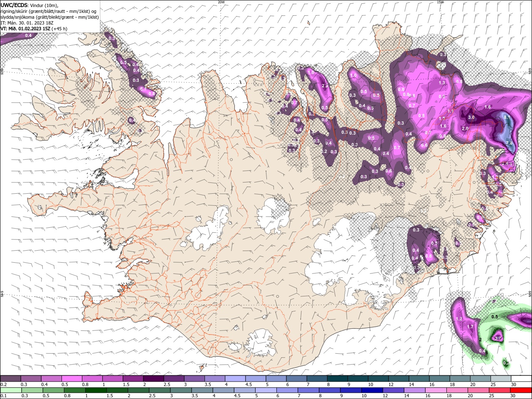Click the 2.3 value in northern snow band
This screenshot has width=532, height=399.
325,86
